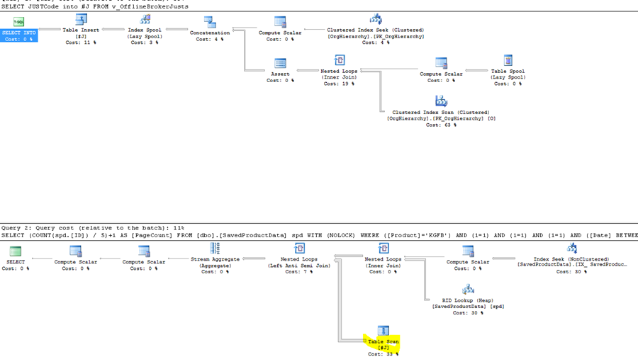Screen dimensions: 638x364
Task: Click '[SavedProductData].[IX_SavedProduc…' text
Action: click(571, 264)
